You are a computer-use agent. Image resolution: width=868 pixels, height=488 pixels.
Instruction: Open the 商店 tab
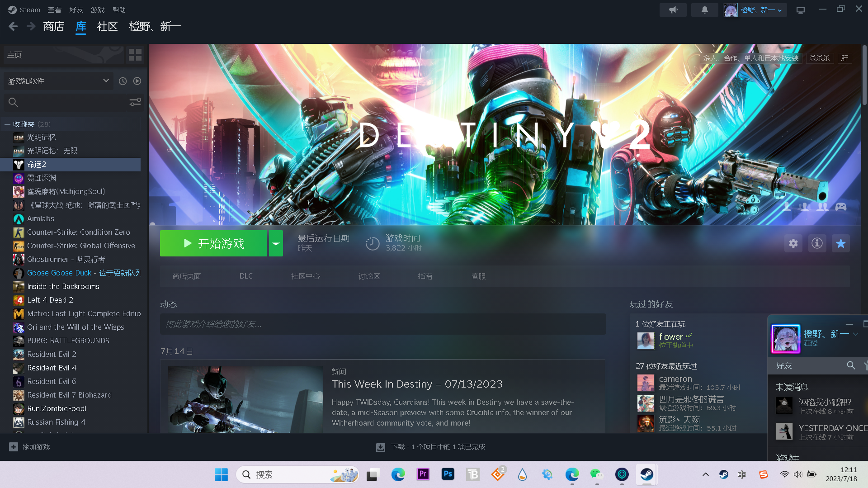click(x=54, y=27)
